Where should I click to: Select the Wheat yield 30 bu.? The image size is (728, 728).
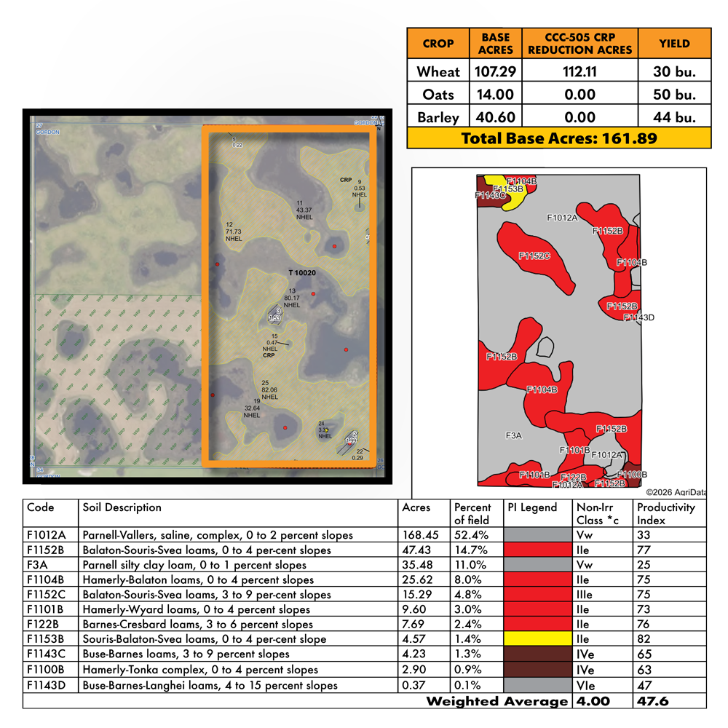click(x=674, y=71)
